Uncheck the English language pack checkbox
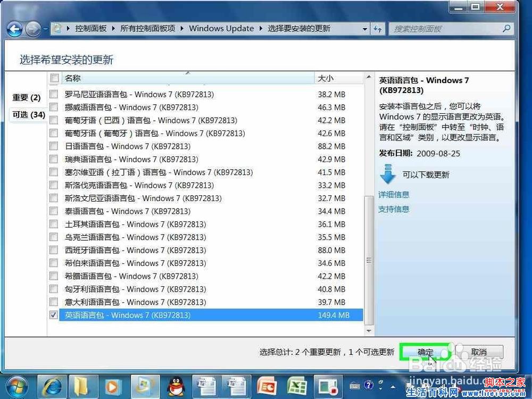 [x=54, y=315]
